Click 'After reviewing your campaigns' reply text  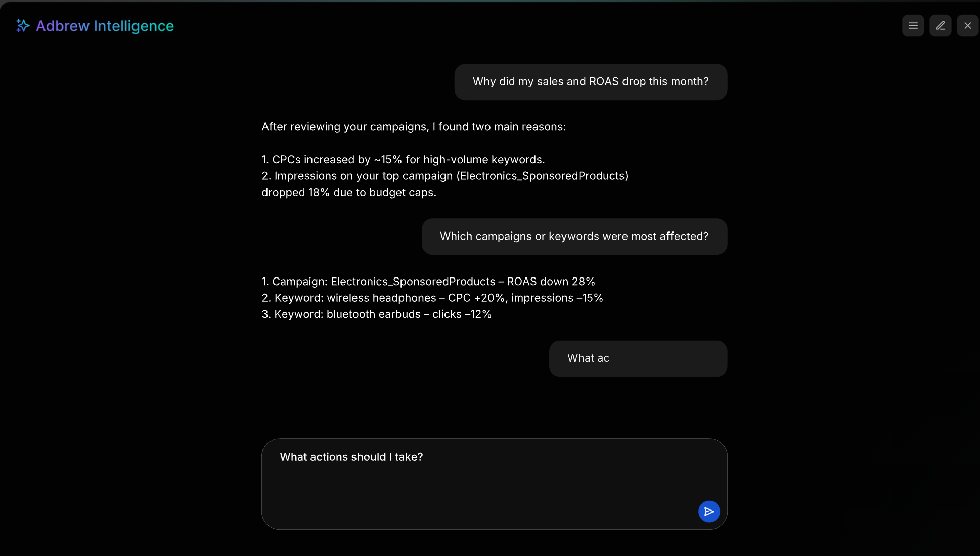click(x=413, y=127)
